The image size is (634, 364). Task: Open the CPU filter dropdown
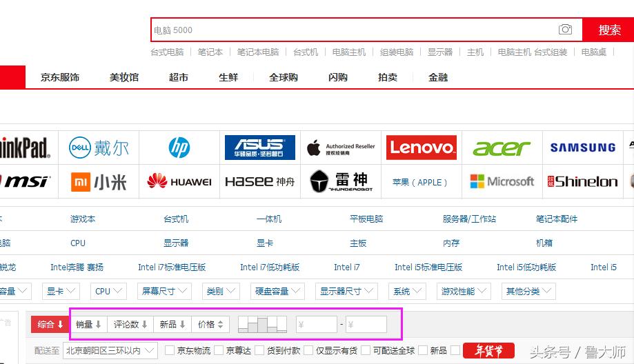point(108,292)
